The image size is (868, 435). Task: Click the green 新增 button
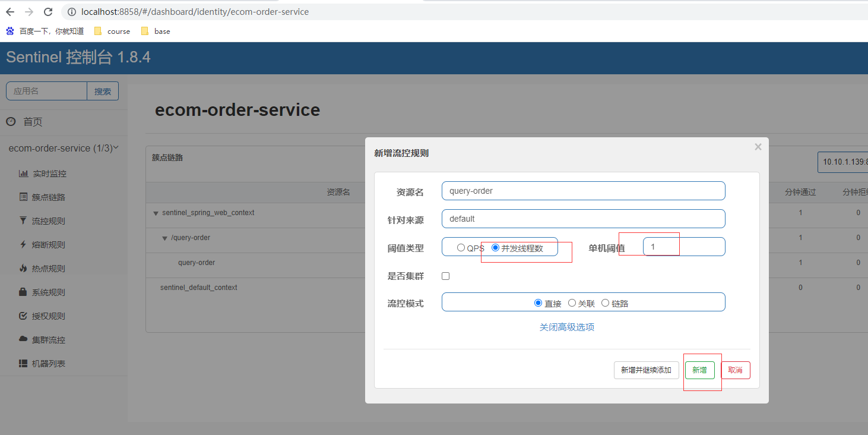click(699, 370)
